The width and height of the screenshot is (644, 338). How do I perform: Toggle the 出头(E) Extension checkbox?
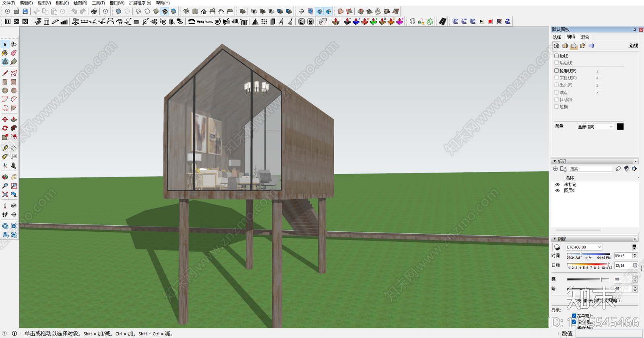pyautogui.click(x=557, y=85)
